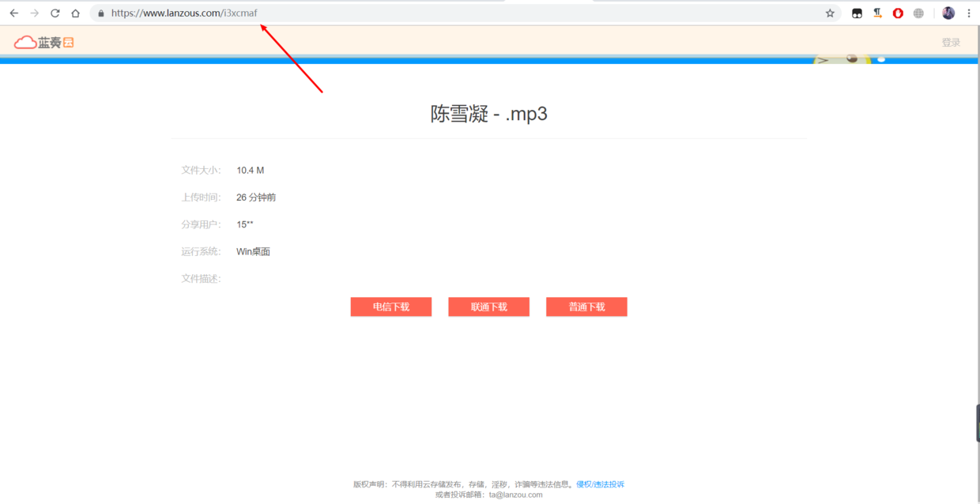Screen dimensions: 980x504
Task: Open the user profile avatar
Action: click(948, 13)
